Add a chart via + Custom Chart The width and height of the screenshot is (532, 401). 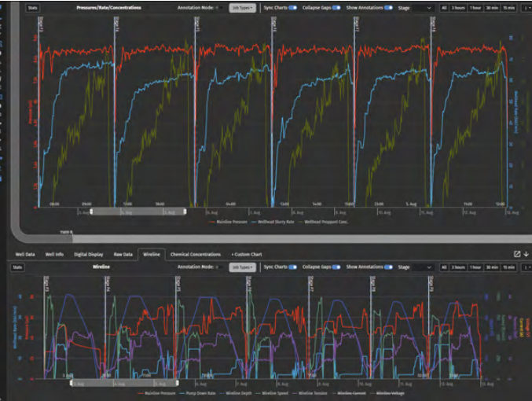(248, 255)
